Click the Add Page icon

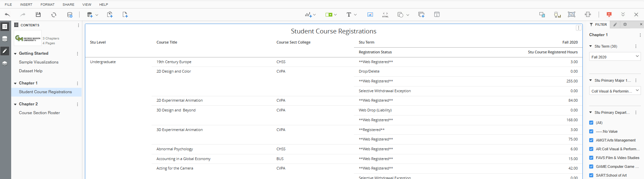click(x=125, y=15)
